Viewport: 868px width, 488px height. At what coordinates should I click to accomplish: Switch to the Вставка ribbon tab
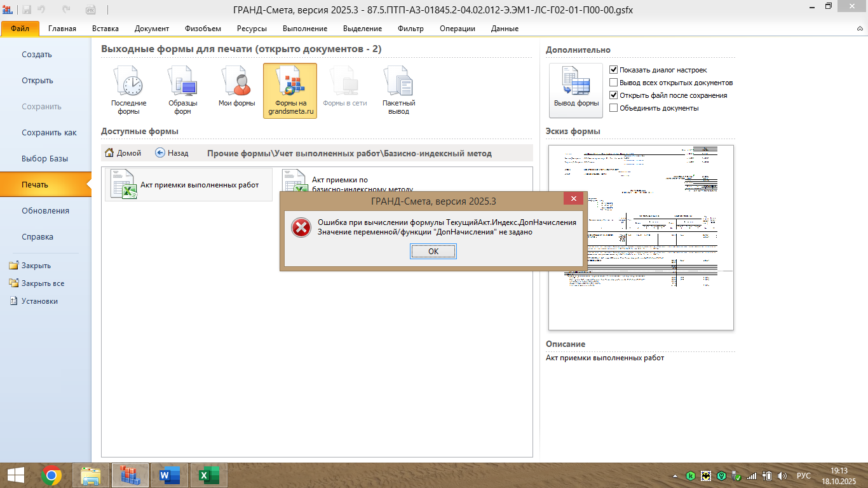click(x=105, y=29)
